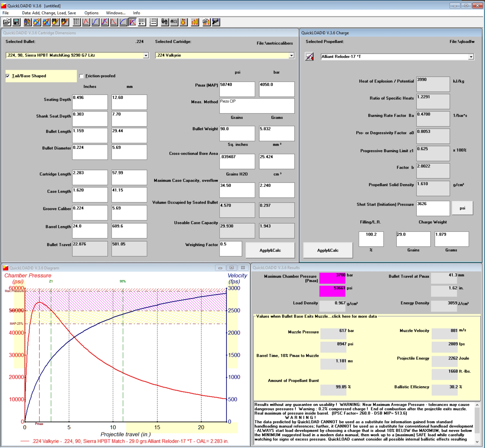This screenshot has height=448, width=485.
Task: Minimize the Diagram window
Action: [x=220, y=268]
